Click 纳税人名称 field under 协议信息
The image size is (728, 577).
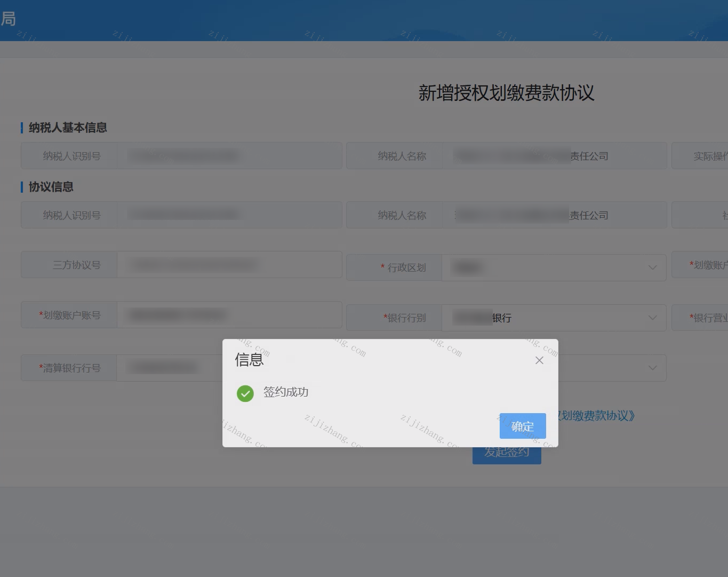click(554, 215)
